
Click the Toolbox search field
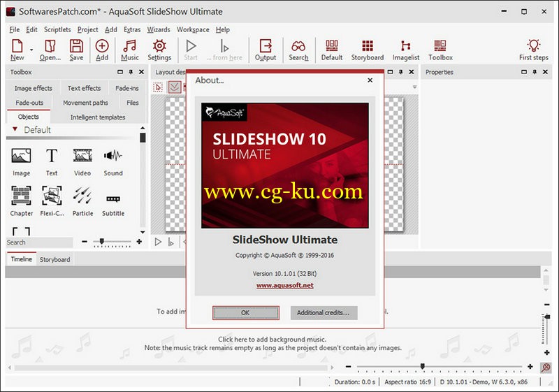[x=39, y=242]
